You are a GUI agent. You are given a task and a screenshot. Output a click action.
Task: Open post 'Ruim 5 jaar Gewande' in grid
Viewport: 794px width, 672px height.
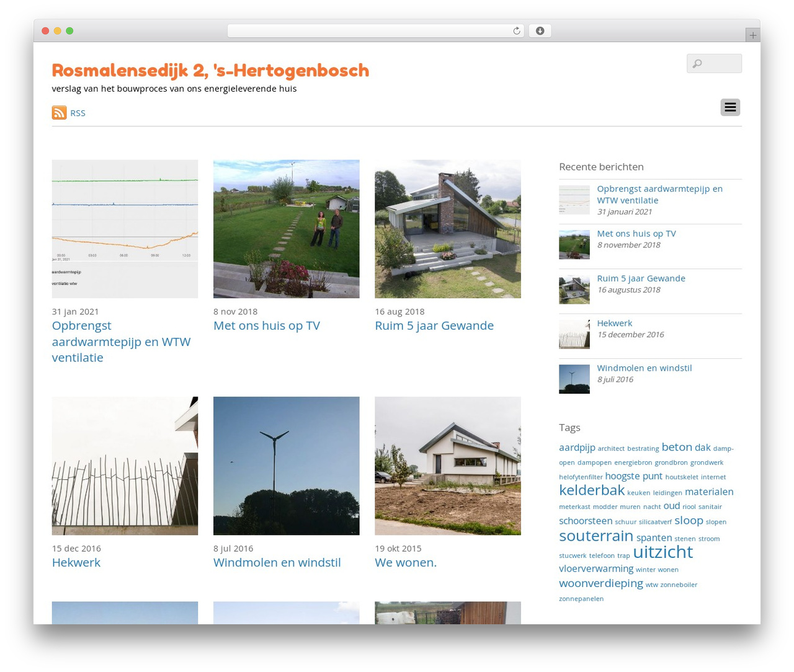[x=434, y=325]
